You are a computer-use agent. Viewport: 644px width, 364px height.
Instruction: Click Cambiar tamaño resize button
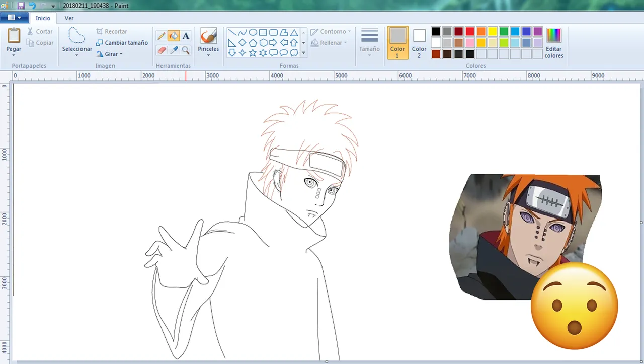(x=122, y=43)
